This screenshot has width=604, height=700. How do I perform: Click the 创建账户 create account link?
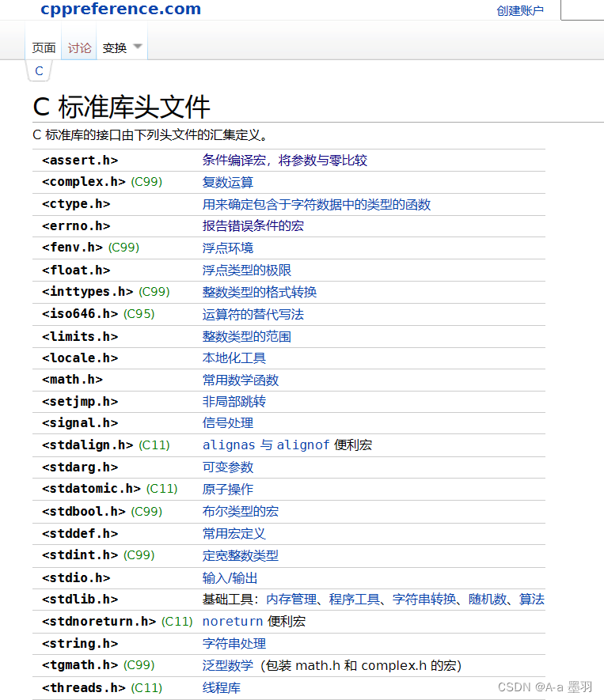coord(520,11)
